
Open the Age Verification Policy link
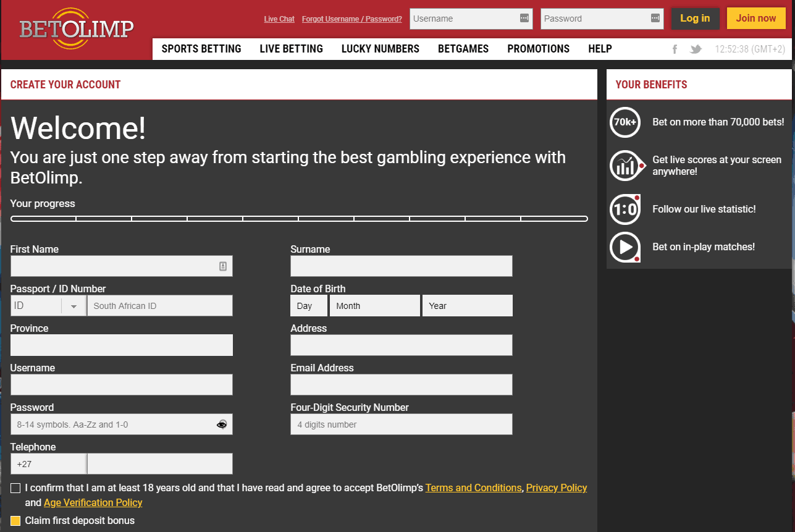93,503
